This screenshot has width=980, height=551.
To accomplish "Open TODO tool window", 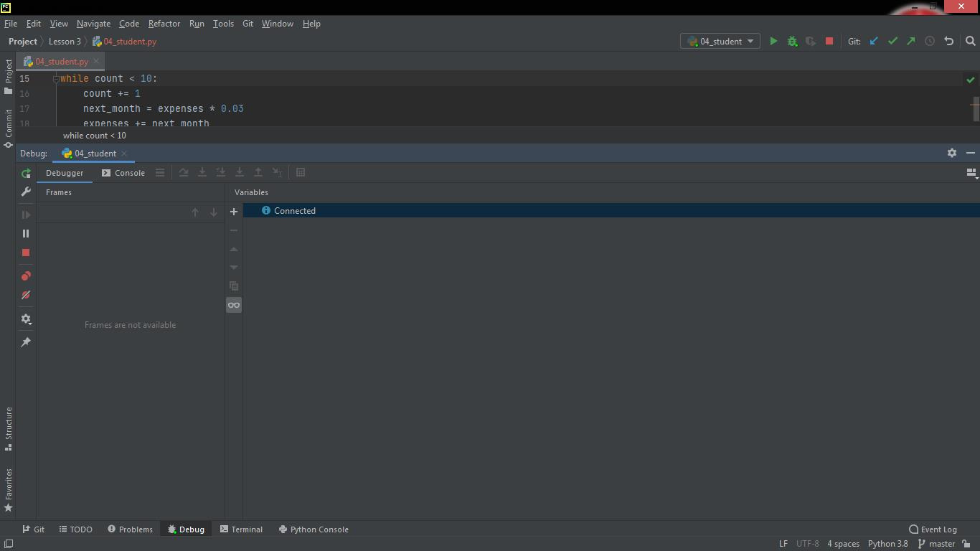I will pos(75,529).
